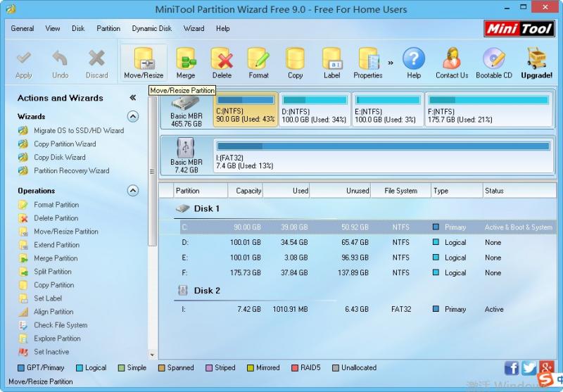Select I: FAT32 row in partition list
This screenshot has height=392, width=563.
pos(368,309)
